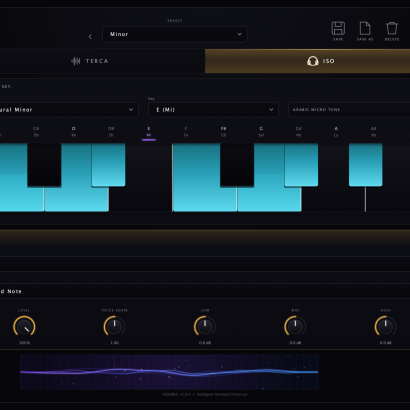Open the Preset dropdown showing Minor
410x410 pixels.
click(x=175, y=34)
